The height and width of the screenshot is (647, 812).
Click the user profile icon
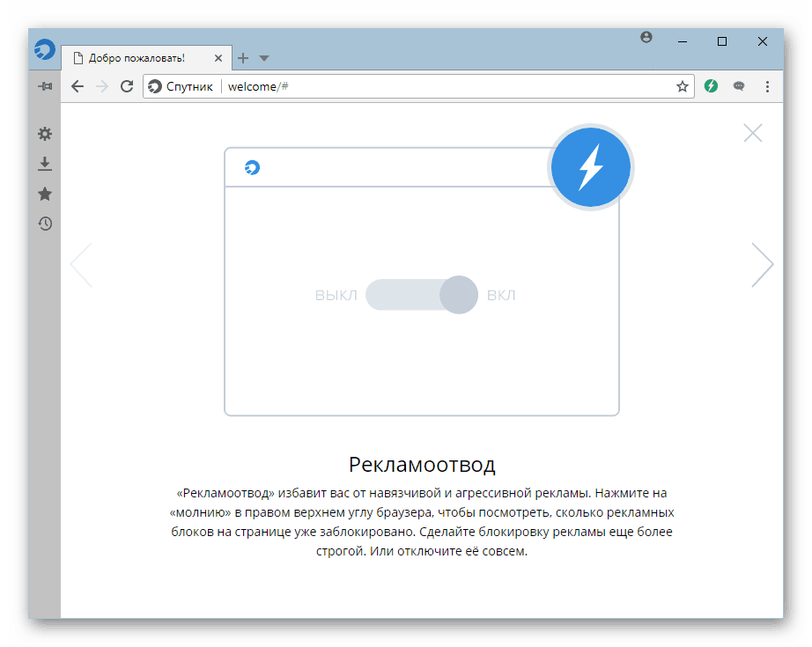(646, 37)
